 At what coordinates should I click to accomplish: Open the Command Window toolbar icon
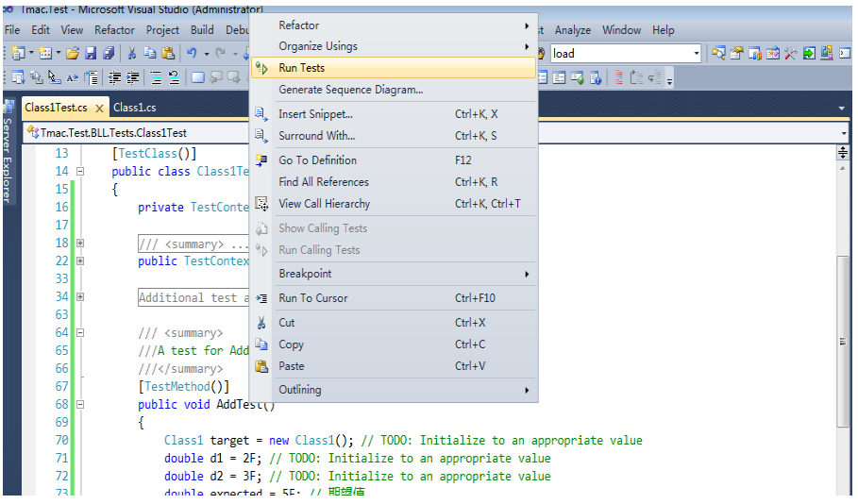(x=845, y=53)
